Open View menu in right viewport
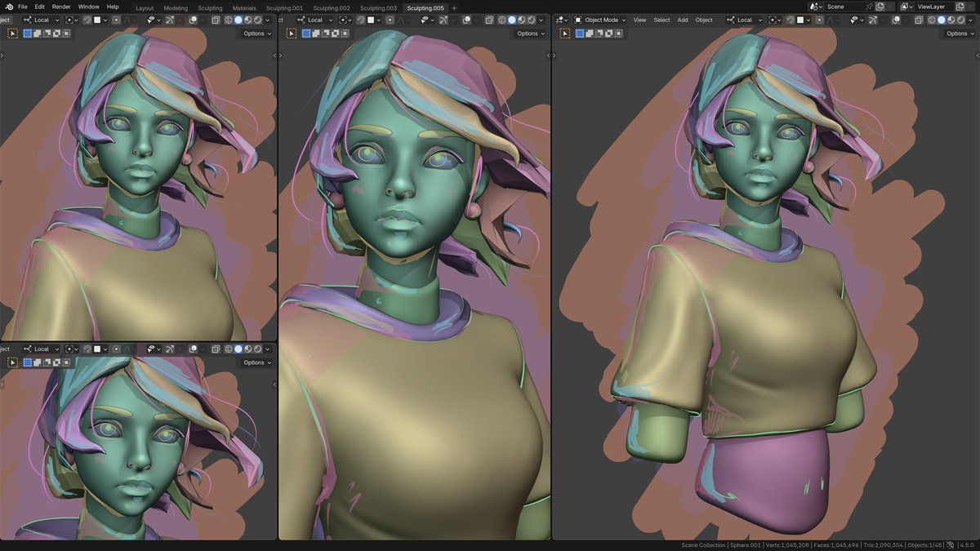 639,20
